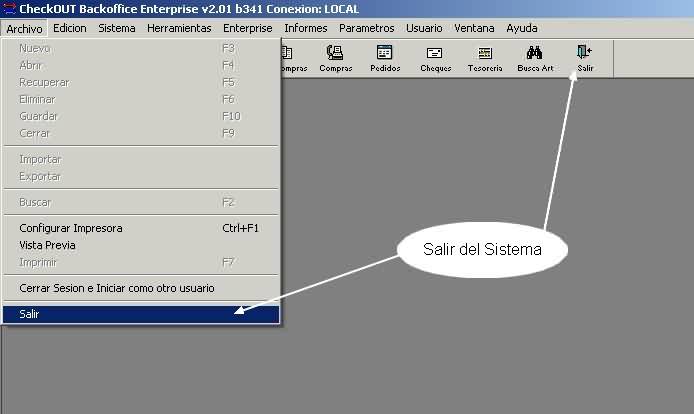The height and width of the screenshot is (414, 694).
Task: Open the Edicion menu
Action: pyautogui.click(x=69, y=28)
